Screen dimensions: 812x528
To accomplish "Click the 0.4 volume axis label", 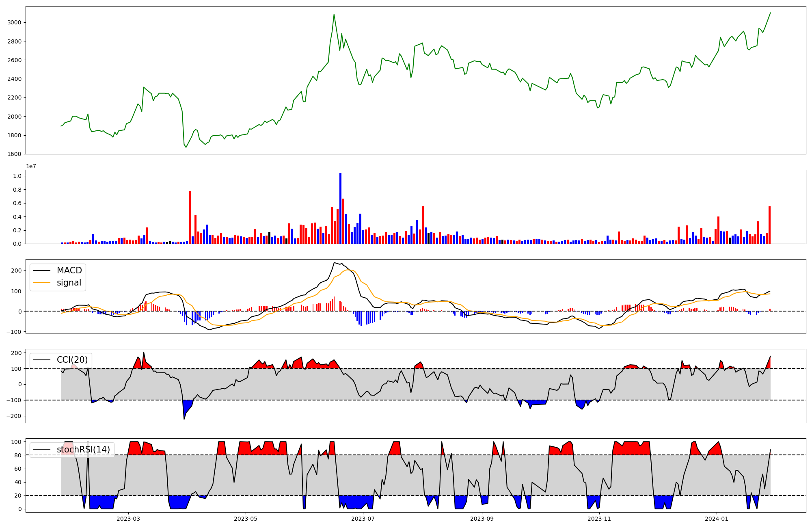I will pyautogui.click(x=17, y=217).
